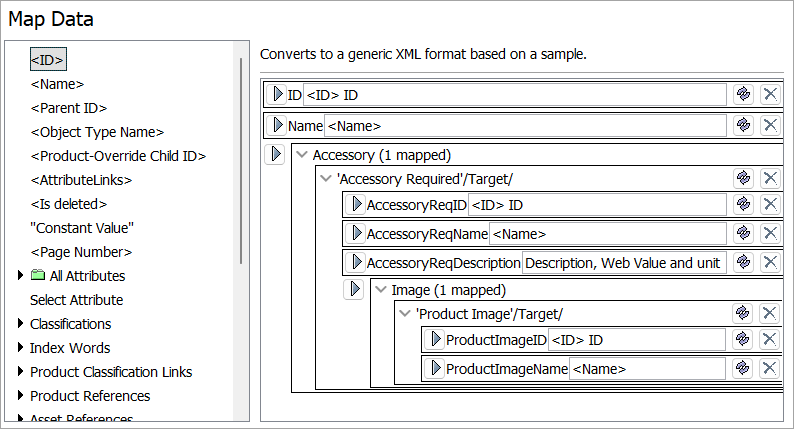794x429 pixels.
Task: Click the transform icon for AccessoryReqName
Action: pos(743,233)
